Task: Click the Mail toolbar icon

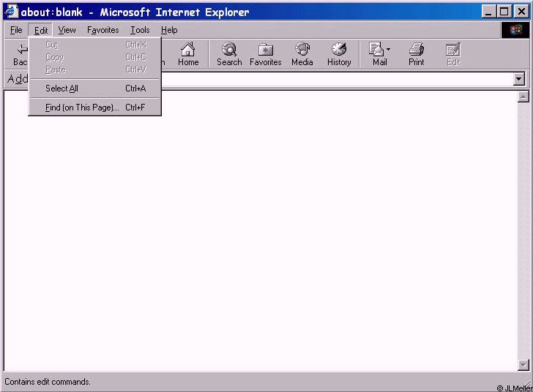Action: point(376,50)
